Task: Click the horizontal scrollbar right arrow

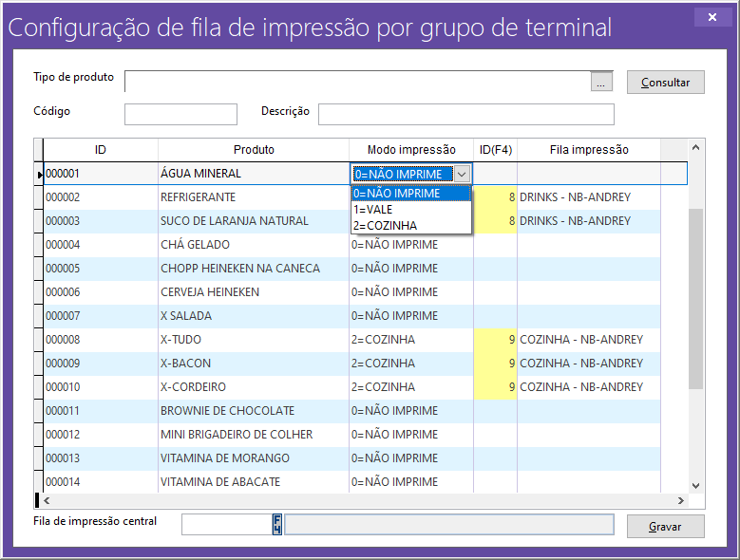Action: (x=680, y=500)
